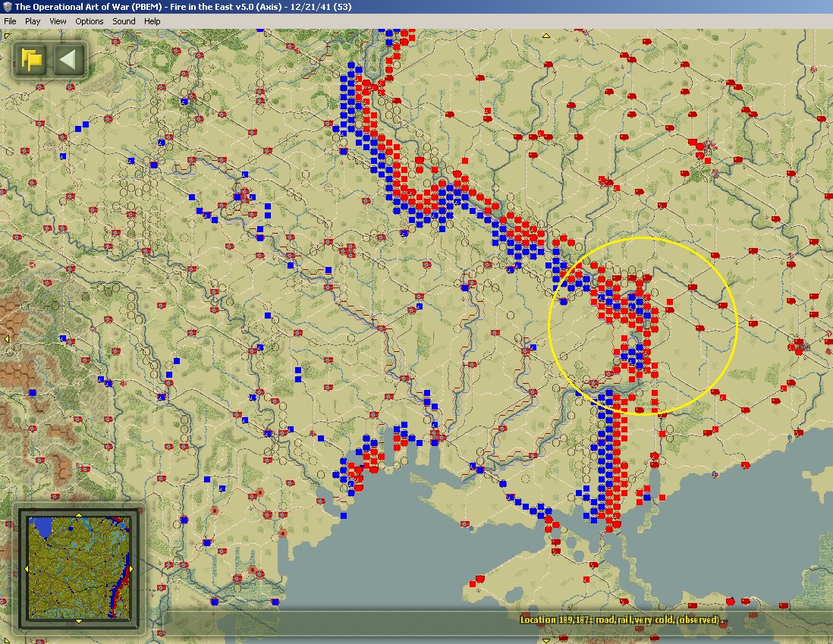Select the Play menu
This screenshot has width=833, height=644.
tap(33, 21)
